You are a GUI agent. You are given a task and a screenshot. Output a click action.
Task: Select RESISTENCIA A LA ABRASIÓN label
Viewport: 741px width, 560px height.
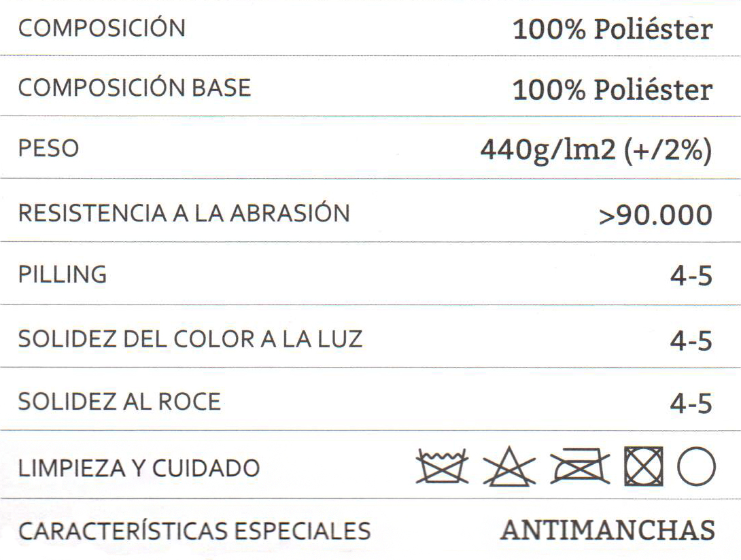pos(184,213)
